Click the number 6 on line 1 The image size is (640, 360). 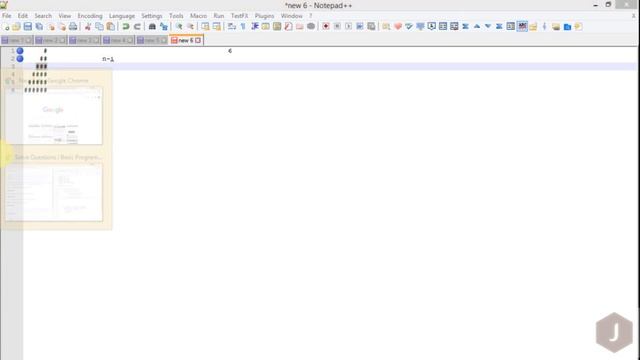(x=230, y=51)
